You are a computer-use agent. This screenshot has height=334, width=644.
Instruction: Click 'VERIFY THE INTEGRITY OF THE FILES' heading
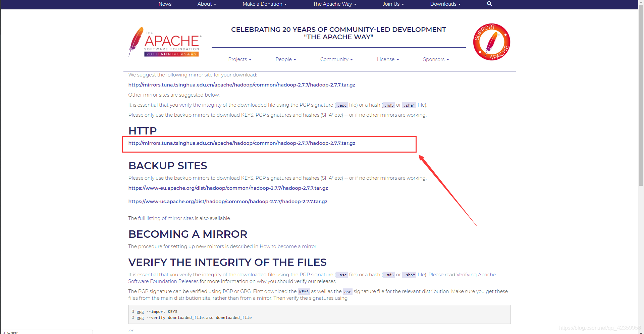pos(227,262)
